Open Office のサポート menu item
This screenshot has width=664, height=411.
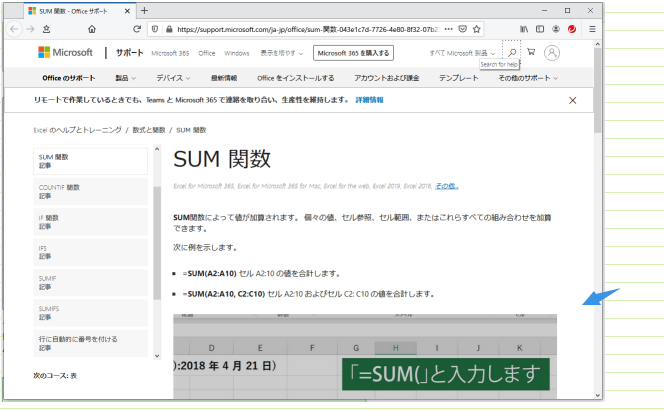[69, 78]
